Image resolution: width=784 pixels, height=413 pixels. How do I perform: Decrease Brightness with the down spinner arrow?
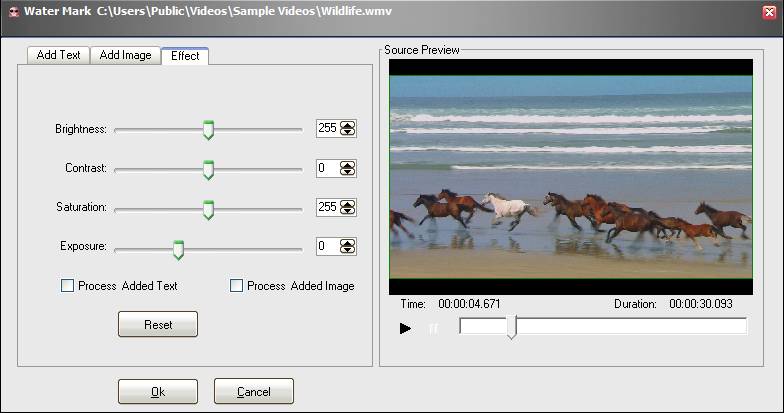coord(348,132)
